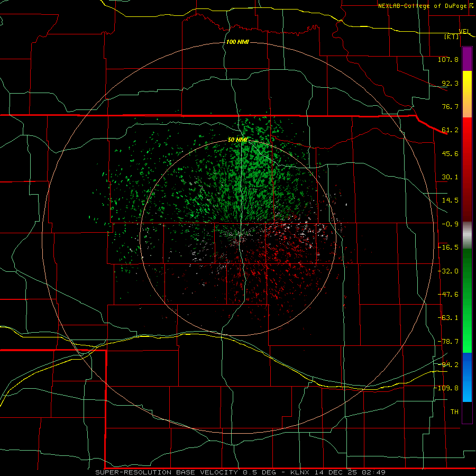This screenshot has height=476, width=476.
Task: Click the 92.3 legend value
Action: pyautogui.click(x=450, y=83)
